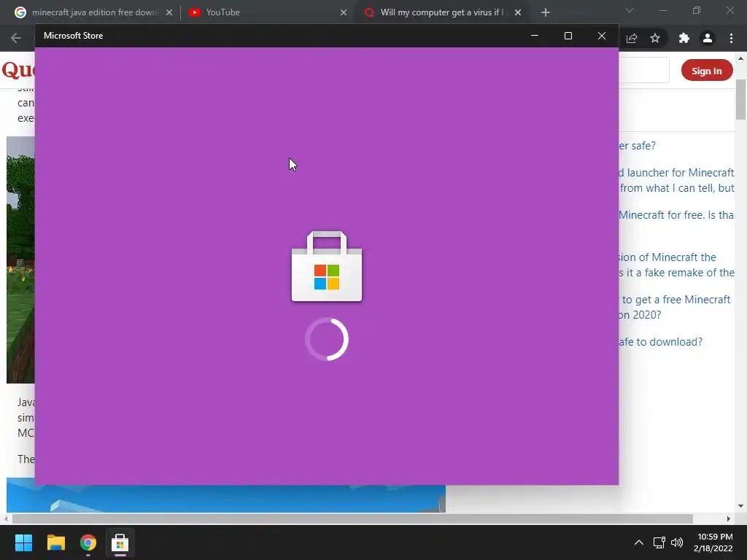Minimize the Microsoft Store window
Image resolution: width=747 pixels, height=560 pixels.
pos(535,36)
